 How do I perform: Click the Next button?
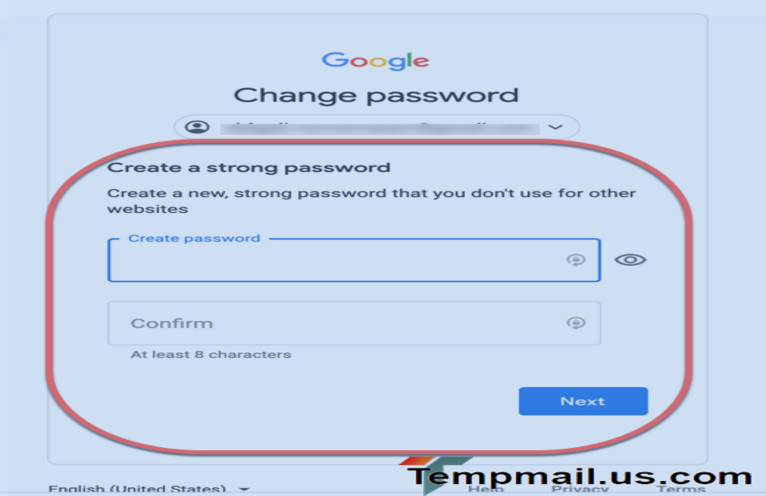[583, 401]
